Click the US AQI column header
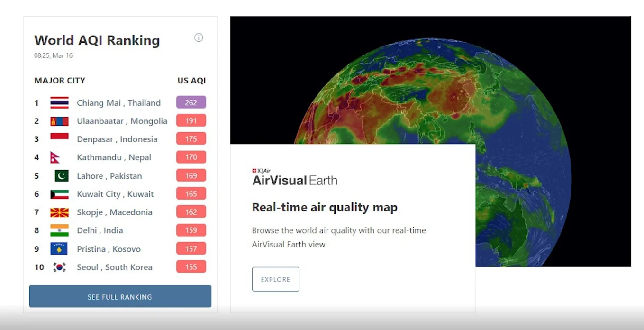 pyautogui.click(x=191, y=81)
